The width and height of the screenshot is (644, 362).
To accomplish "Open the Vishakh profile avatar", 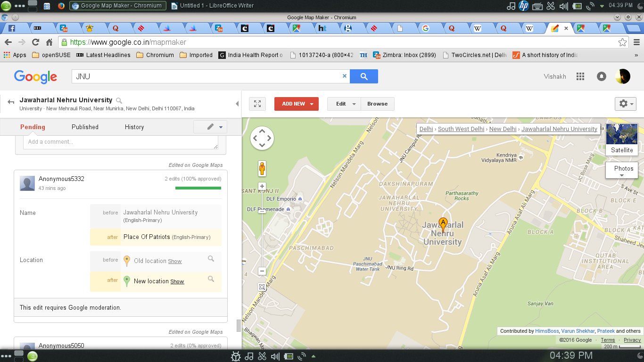I will click(x=623, y=76).
